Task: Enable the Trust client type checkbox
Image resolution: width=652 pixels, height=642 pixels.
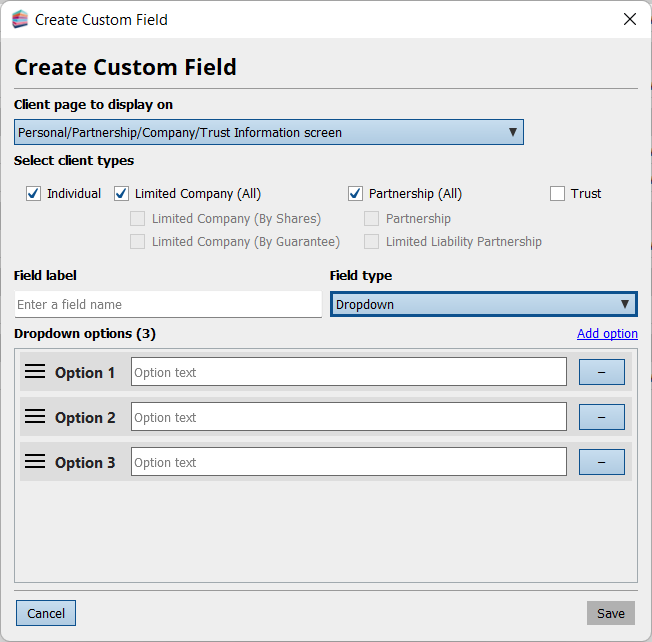Action: (x=558, y=194)
